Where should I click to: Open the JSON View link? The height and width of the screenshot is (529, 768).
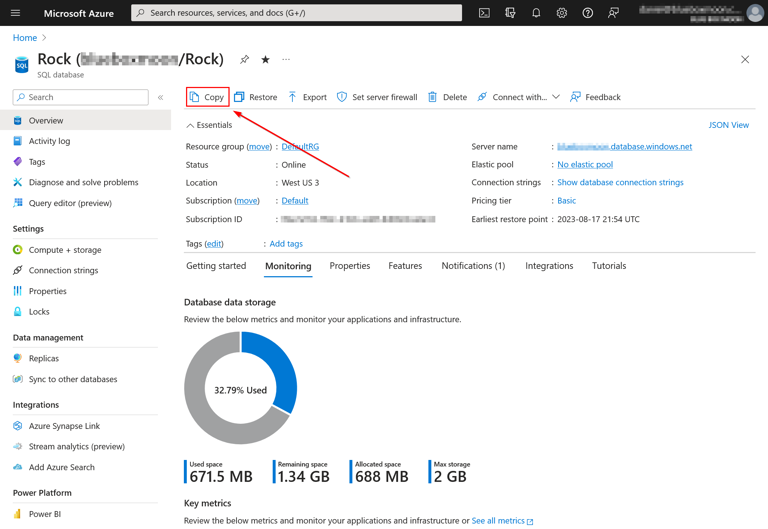728,125
